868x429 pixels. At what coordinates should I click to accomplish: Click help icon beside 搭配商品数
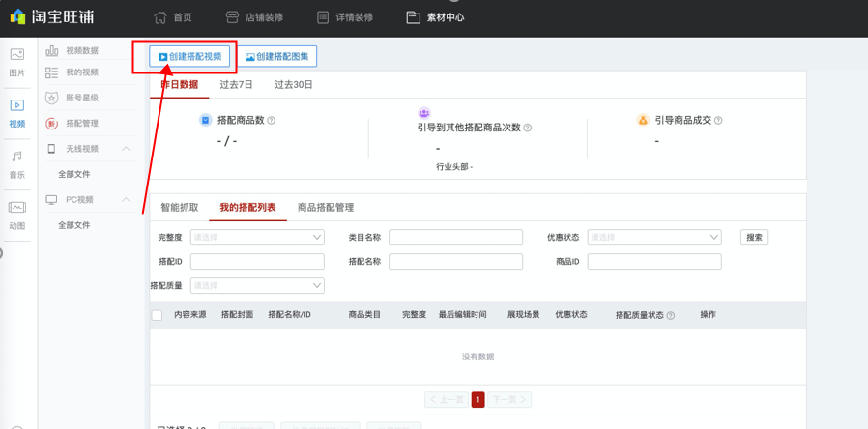[271, 121]
